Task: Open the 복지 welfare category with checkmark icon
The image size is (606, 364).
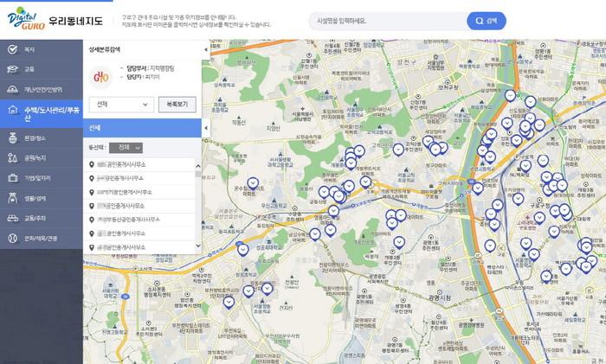Action: tap(41, 49)
